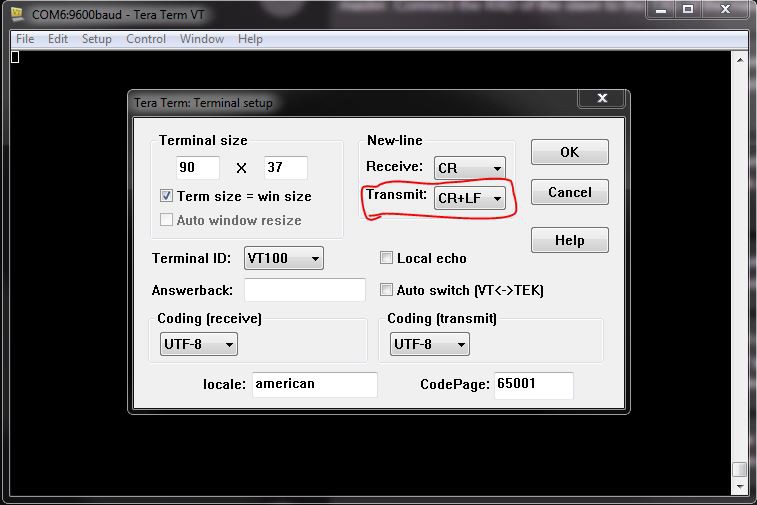Open the File menu
757x505 pixels.
point(25,39)
